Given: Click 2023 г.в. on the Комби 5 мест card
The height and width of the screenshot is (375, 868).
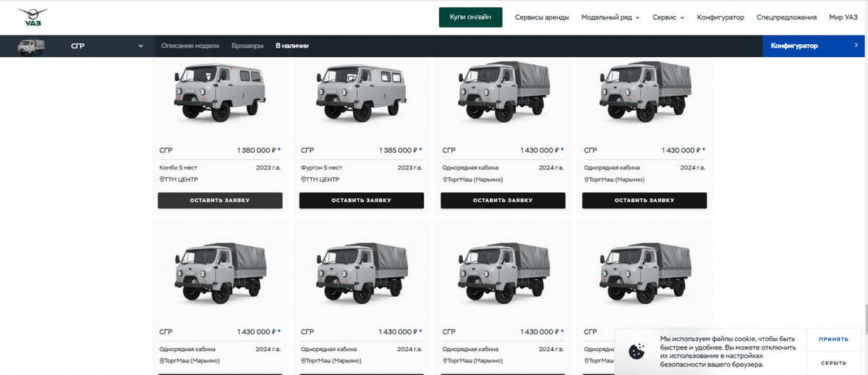Looking at the screenshot, I should 268,167.
